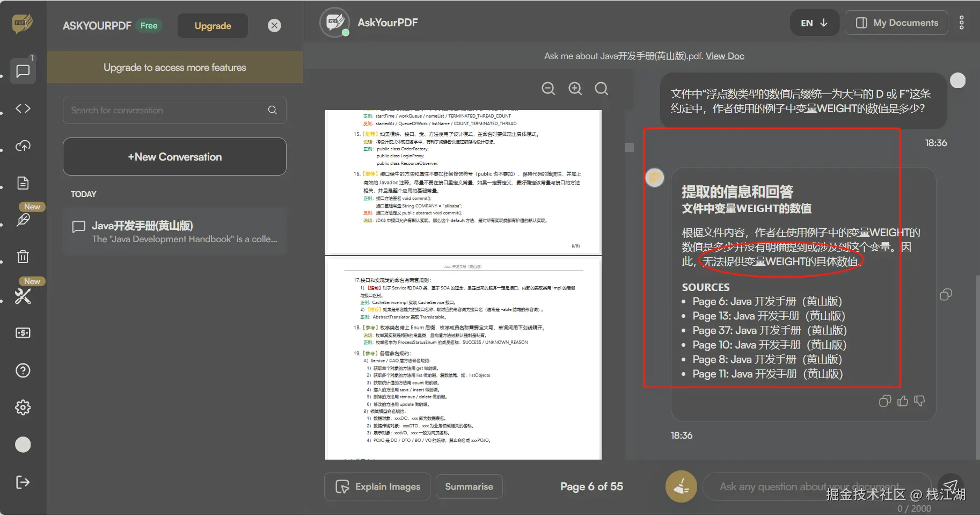Click the trash bin icon in sidebar
This screenshot has height=516, width=980.
(23, 257)
